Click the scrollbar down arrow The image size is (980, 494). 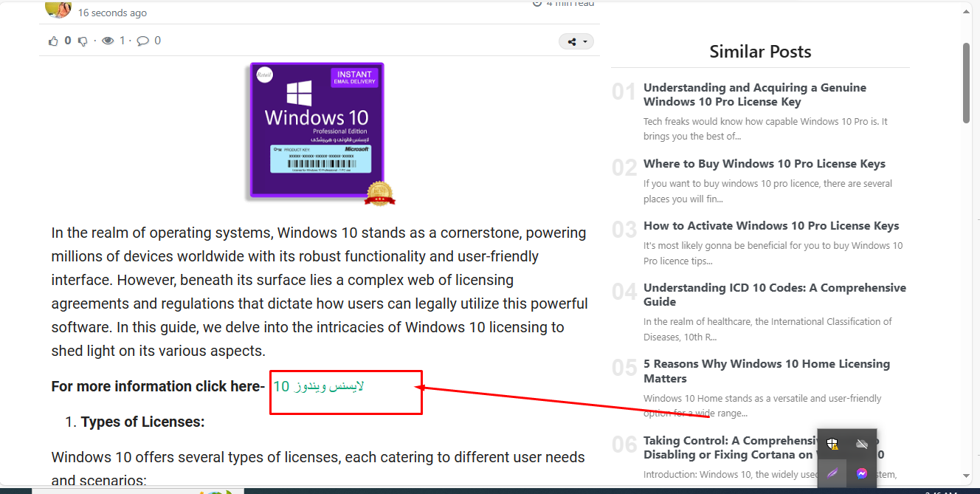tap(967, 476)
